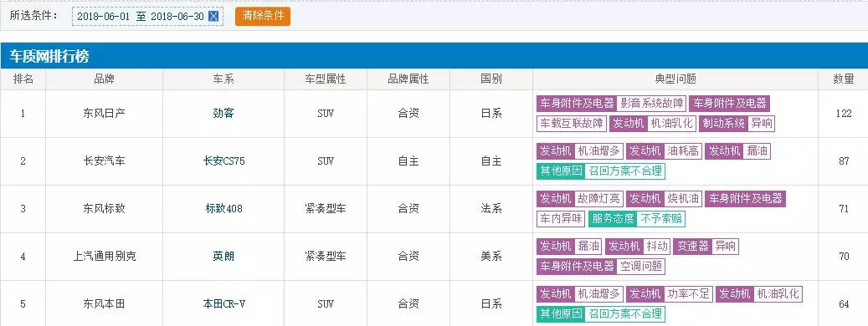Open the 长安CS75 car series link
The image size is (868, 326).
tap(223, 161)
